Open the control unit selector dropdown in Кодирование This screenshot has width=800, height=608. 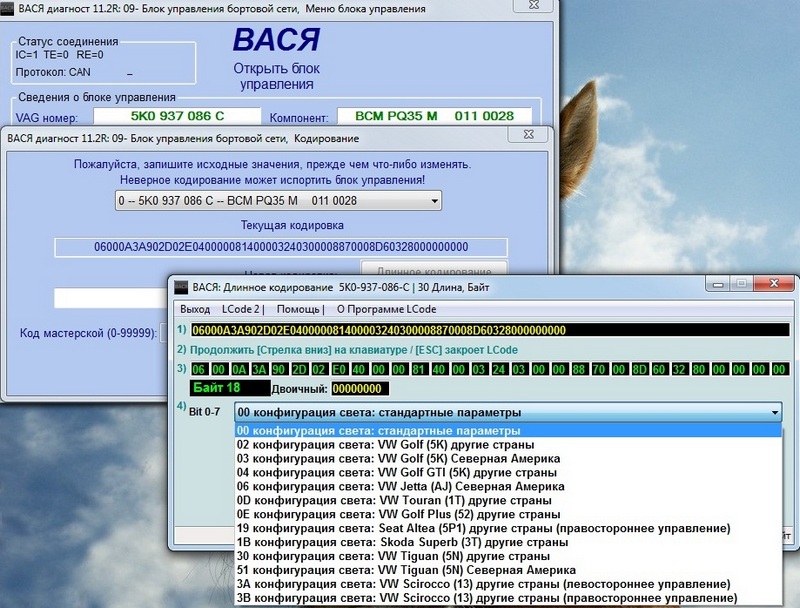point(279,200)
